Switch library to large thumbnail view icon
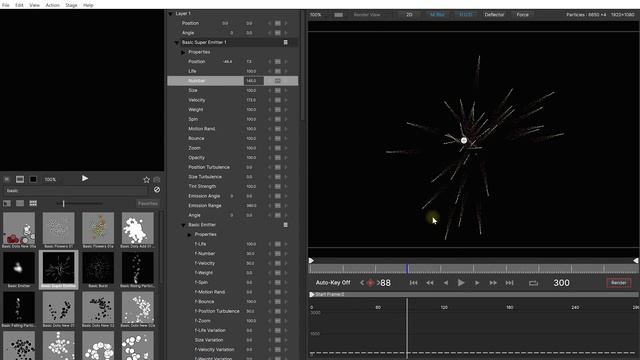 point(20,203)
